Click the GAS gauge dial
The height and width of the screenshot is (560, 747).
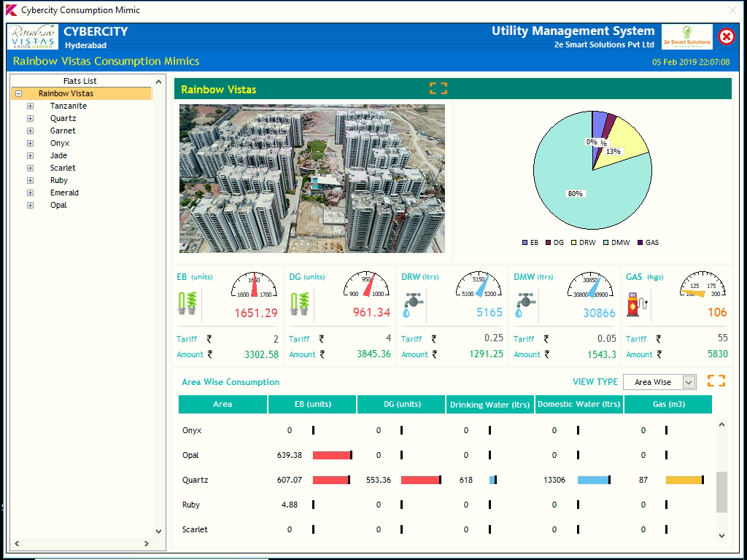[703, 285]
